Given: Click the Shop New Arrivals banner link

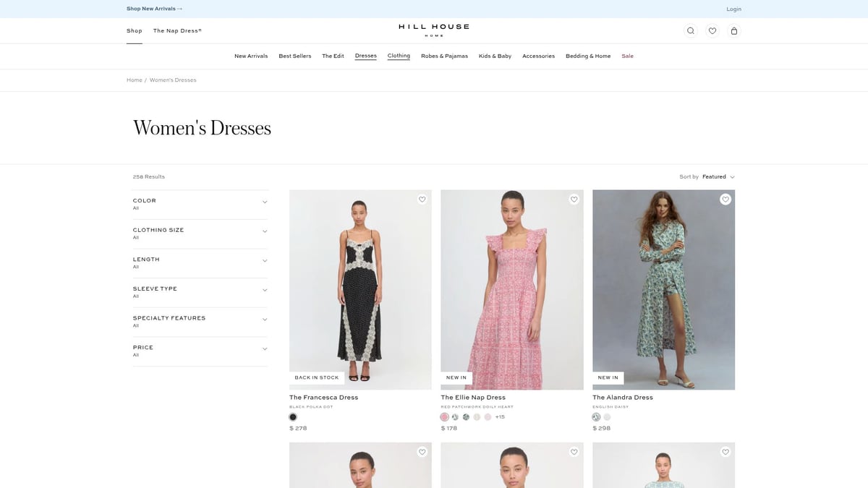Looking at the screenshot, I should (154, 9).
